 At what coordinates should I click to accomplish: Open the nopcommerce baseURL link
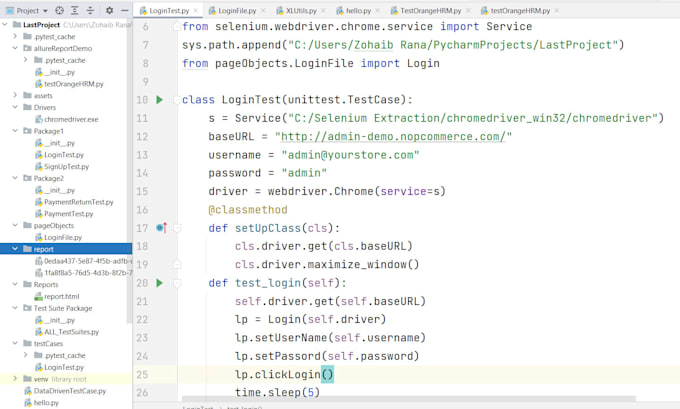point(393,137)
